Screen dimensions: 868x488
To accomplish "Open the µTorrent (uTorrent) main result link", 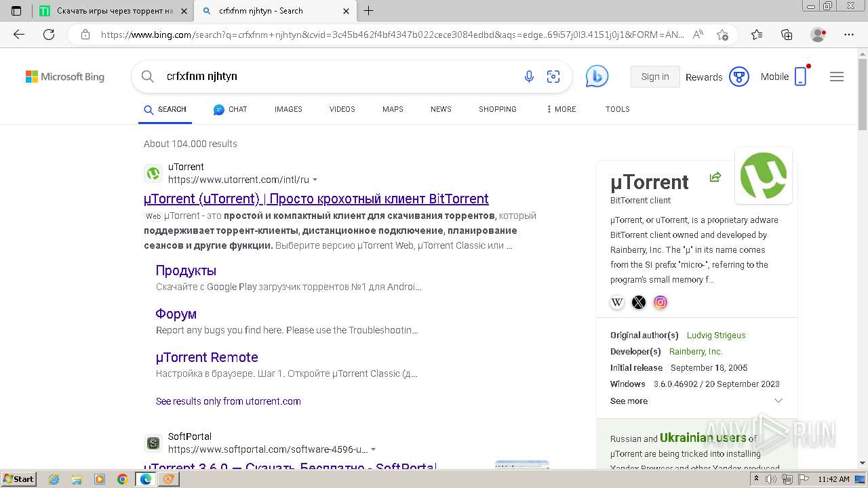I will (x=316, y=199).
